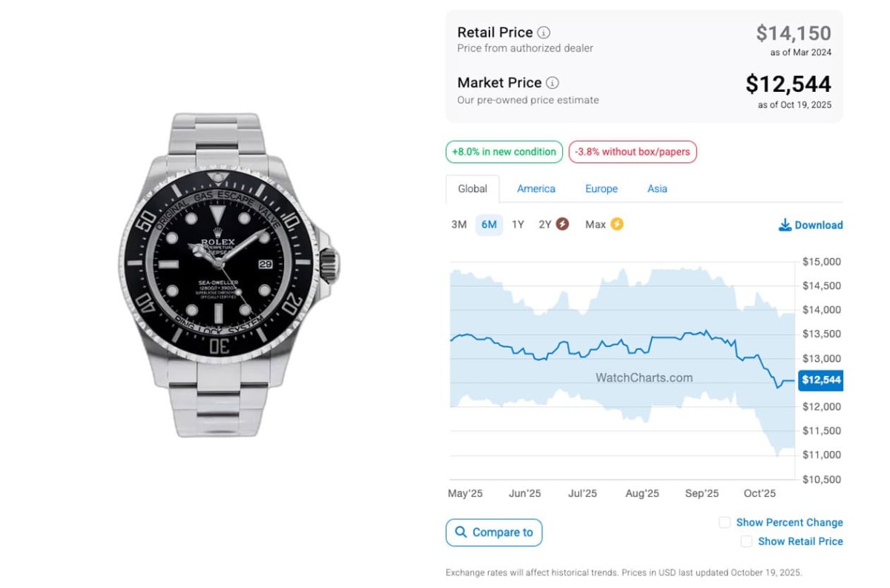890x588 pixels.
Task: Show the Max price history range
Action: pyautogui.click(x=596, y=225)
